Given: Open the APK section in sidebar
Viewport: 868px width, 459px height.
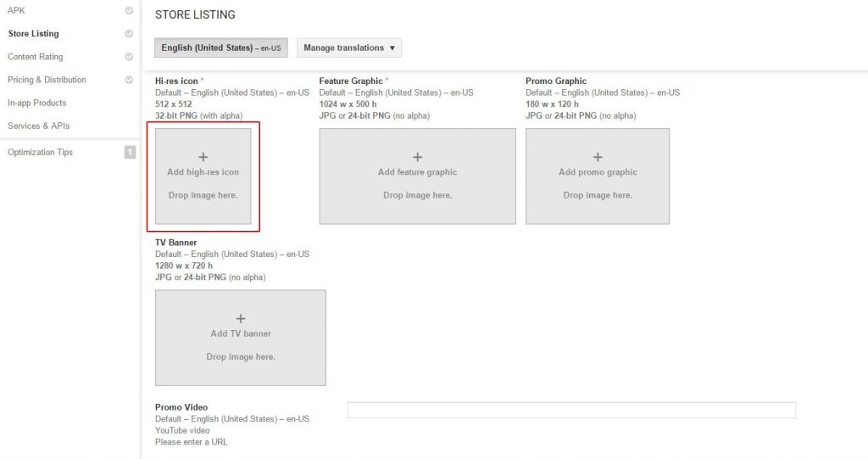Looking at the screenshot, I should [x=16, y=11].
